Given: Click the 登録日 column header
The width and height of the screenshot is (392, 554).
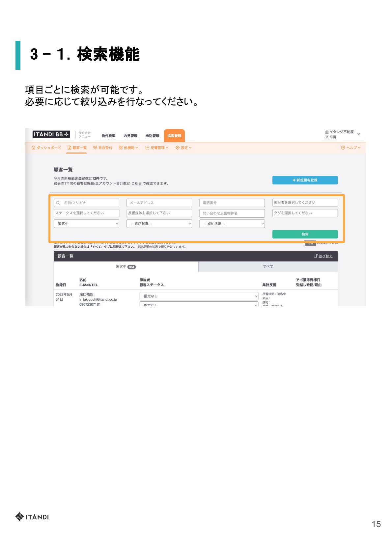Looking at the screenshot, I should (61, 285).
